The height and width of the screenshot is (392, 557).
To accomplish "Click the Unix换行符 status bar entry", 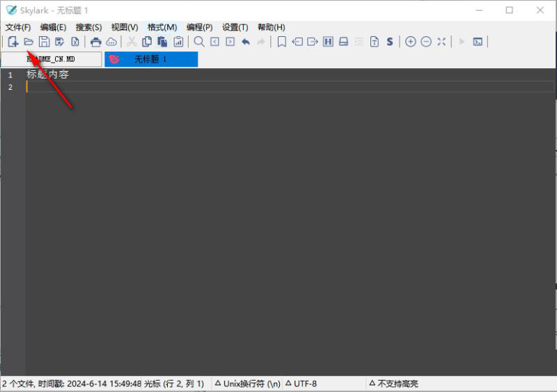I will click(x=248, y=384).
